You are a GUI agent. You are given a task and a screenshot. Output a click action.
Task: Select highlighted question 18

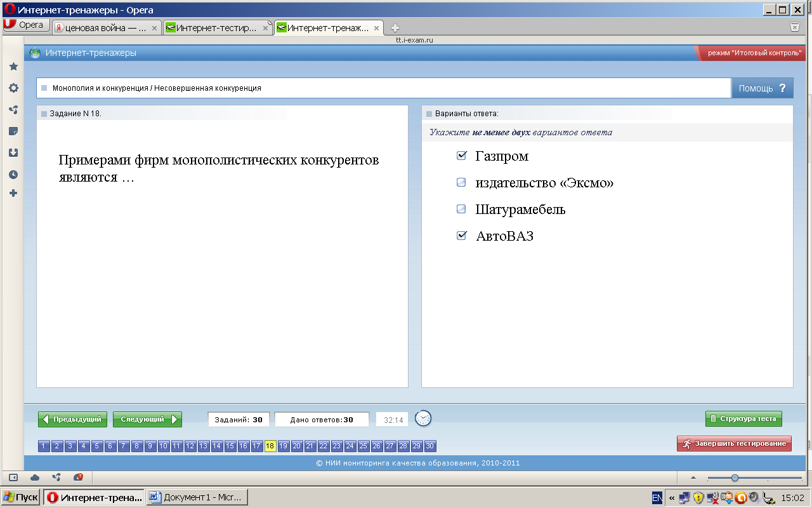pyautogui.click(x=270, y=446)
